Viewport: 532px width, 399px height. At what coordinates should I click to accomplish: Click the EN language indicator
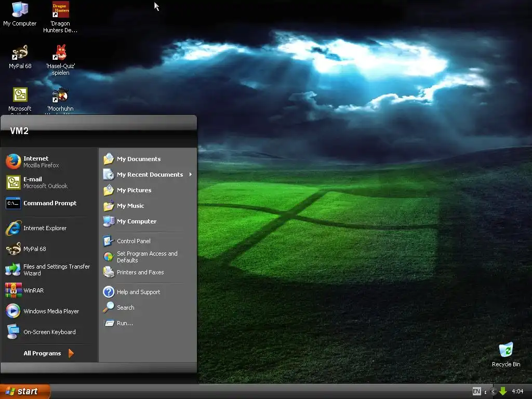(x=476, y=391)
